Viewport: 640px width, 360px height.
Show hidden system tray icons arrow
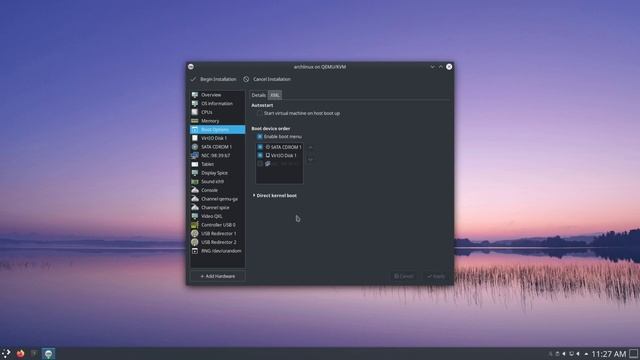tap(586, 354)
